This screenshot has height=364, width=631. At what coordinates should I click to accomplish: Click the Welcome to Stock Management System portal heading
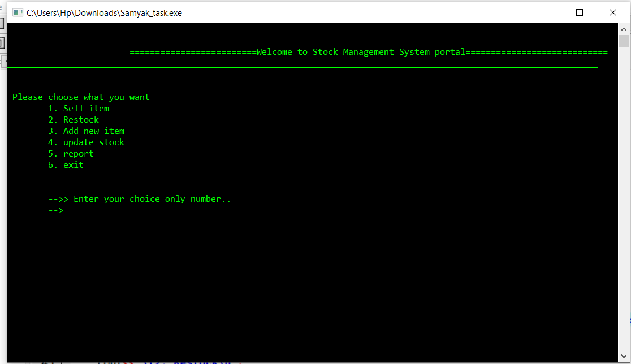pos(361,52)
